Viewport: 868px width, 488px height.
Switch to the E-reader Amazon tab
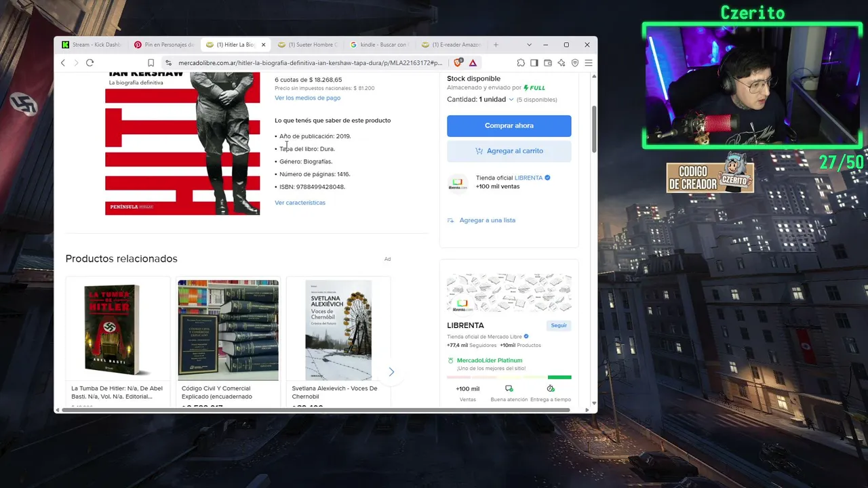(x=452, y=45)
